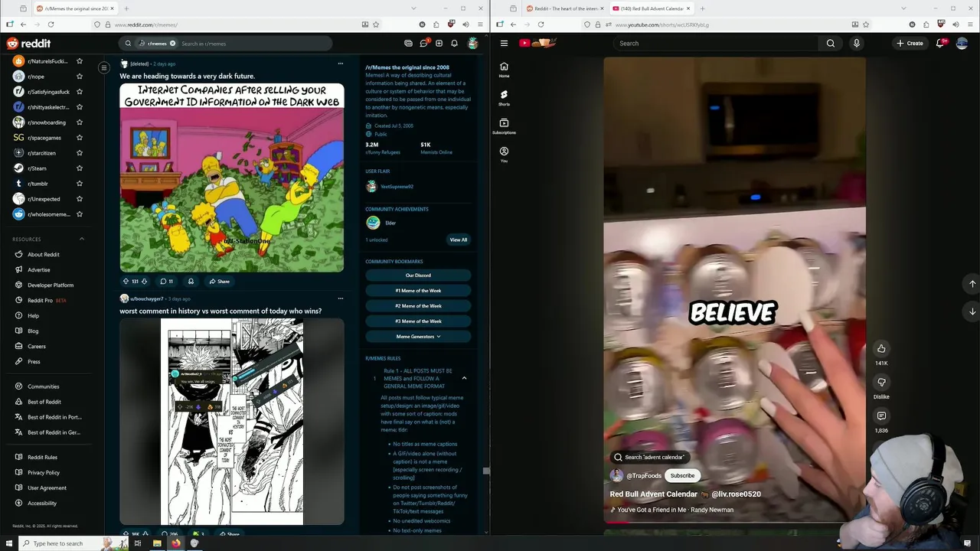Share the Simpsons meme post

pyautogui.click(x=219, y=282)
